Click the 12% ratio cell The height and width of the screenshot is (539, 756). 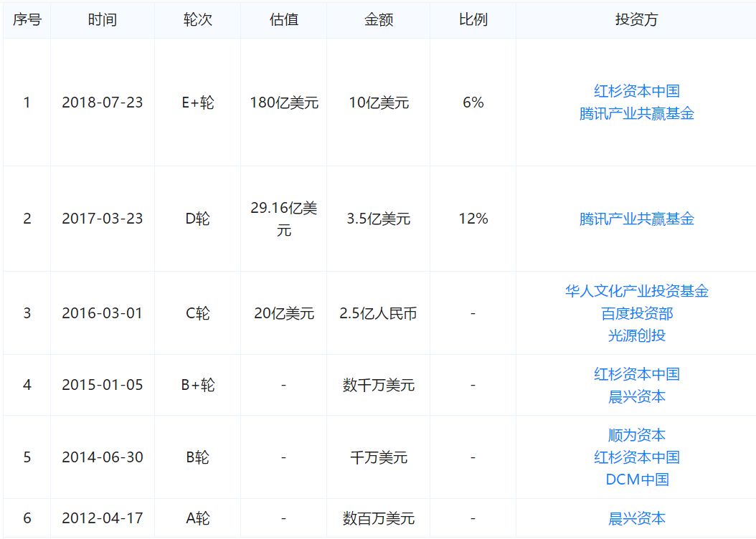pyautogui.click(x=473, y=219)
